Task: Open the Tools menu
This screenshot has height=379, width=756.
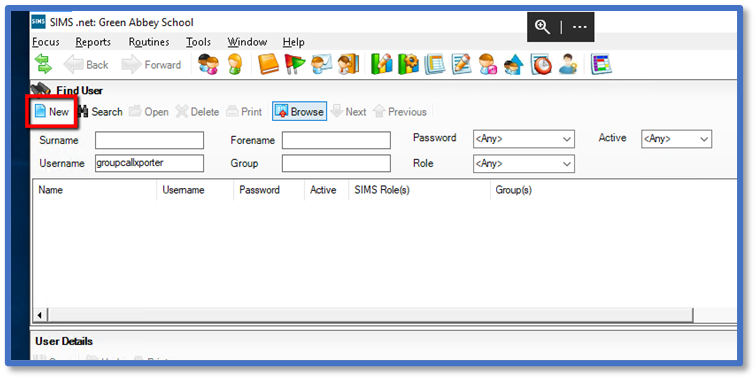Action: tap(199, 42)
